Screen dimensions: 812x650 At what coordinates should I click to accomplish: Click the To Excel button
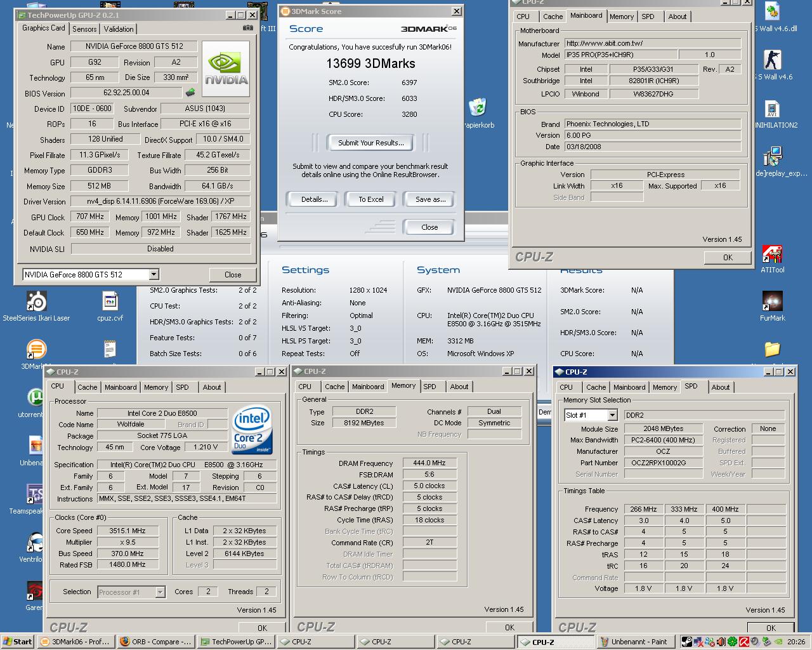(371, 199)
